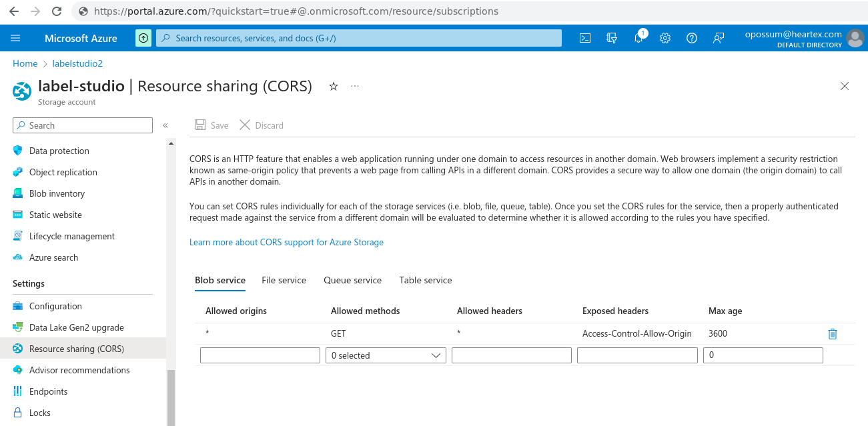Open the portal hamburger menu
Screen dimensions: 868x426
point(16,38)
